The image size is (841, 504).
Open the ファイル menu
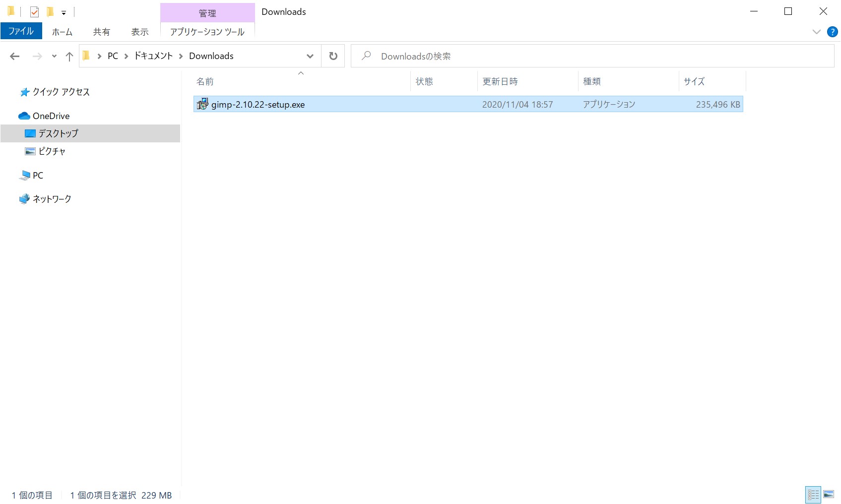pos(21,31)
